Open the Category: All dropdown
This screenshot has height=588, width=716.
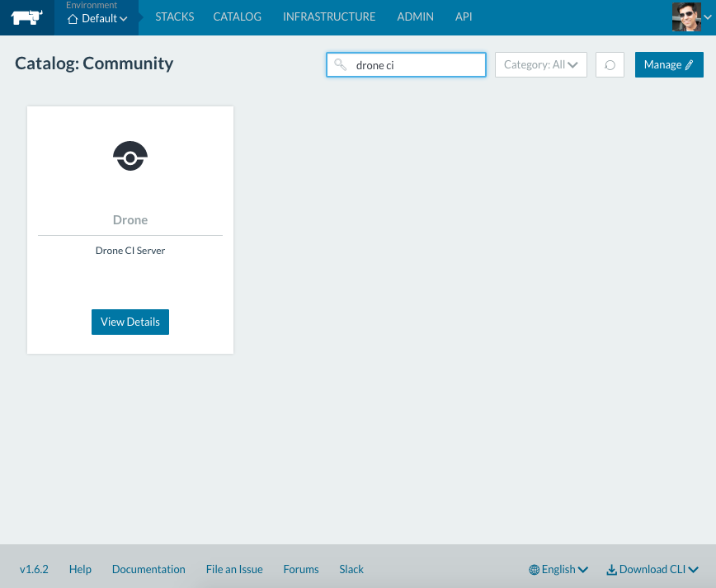click(540, 65)
